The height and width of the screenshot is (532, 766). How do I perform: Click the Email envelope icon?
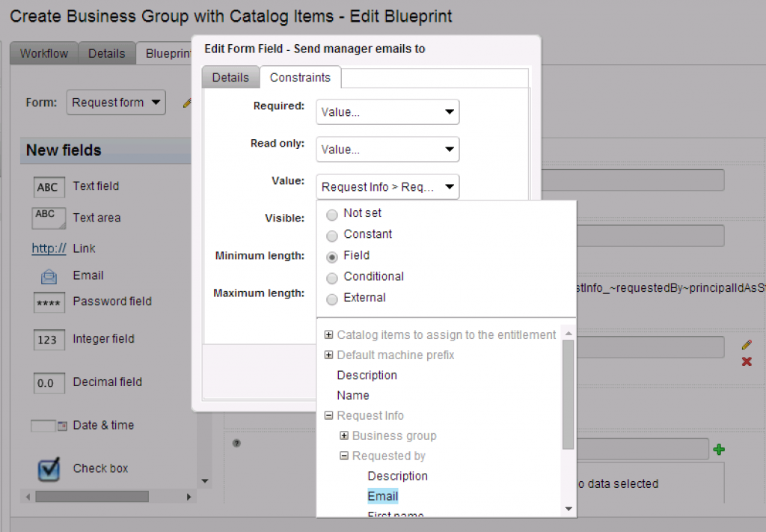(49, 276)
